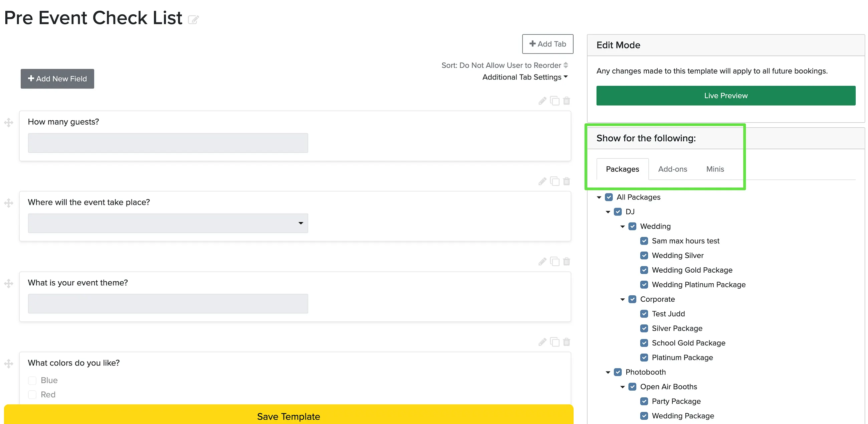Image resolution: width=868 pixels, height=424 pixels.
Task: Uncheck the DJ checkbox
Action: click(618, 212)
